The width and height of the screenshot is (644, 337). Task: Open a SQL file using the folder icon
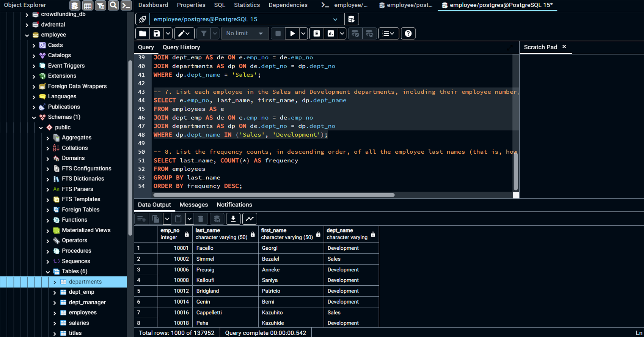tap(143, 33)
